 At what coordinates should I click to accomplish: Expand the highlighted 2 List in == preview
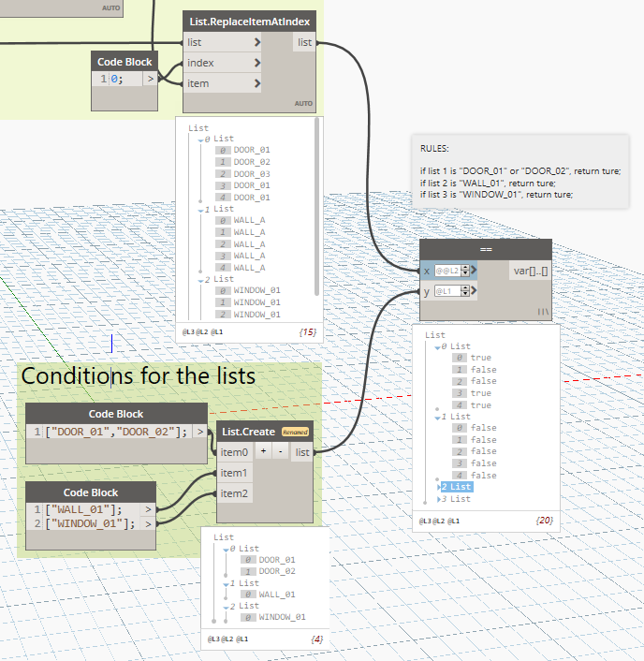click(x=439, y=487)
